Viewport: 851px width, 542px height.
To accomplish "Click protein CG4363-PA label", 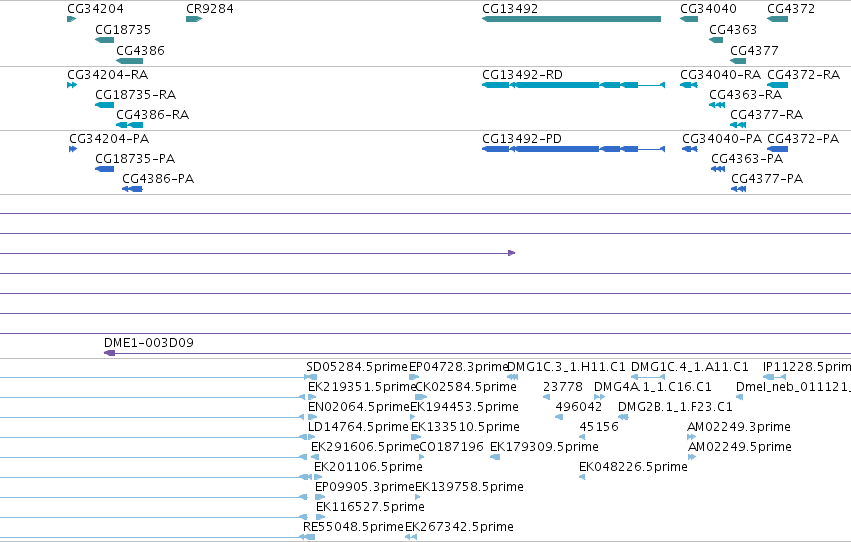I will tap(747, 158).
